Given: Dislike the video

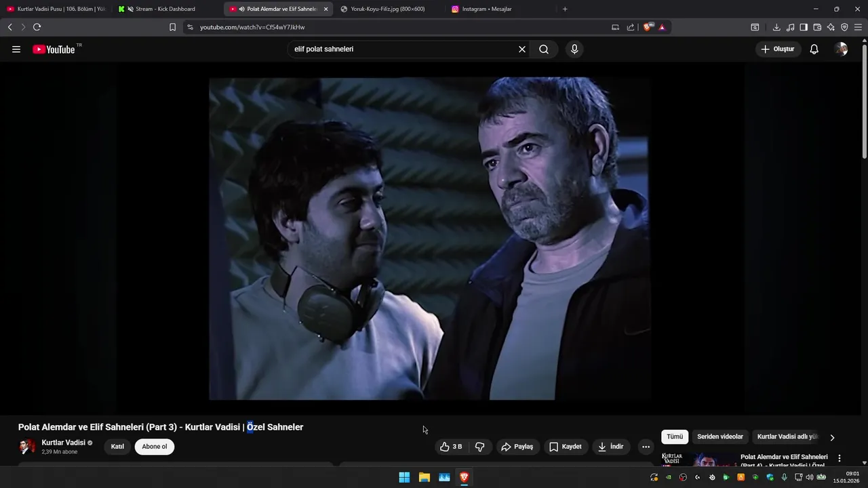Looking at the screenshot, I should coord(480,447).
